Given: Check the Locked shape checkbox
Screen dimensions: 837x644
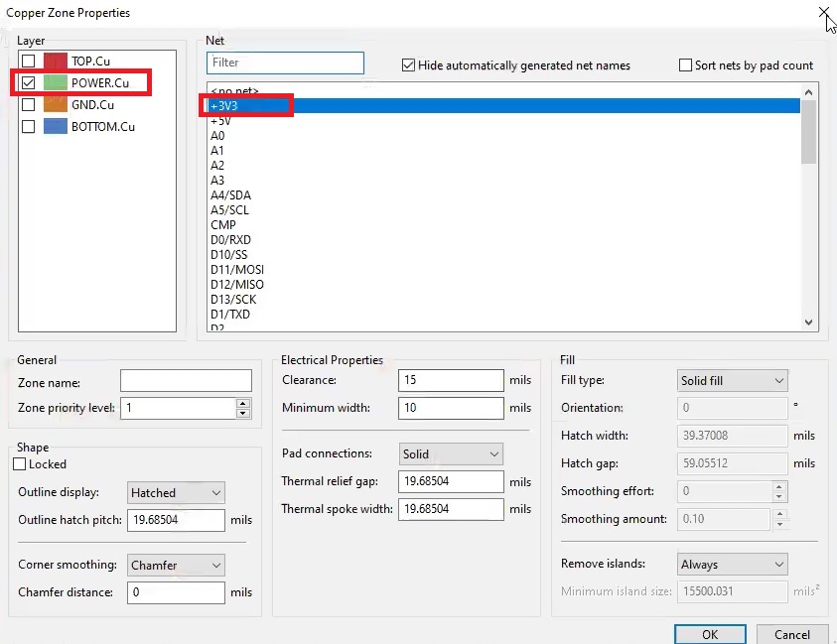Looking at the screenshot, I should [20, 464].
